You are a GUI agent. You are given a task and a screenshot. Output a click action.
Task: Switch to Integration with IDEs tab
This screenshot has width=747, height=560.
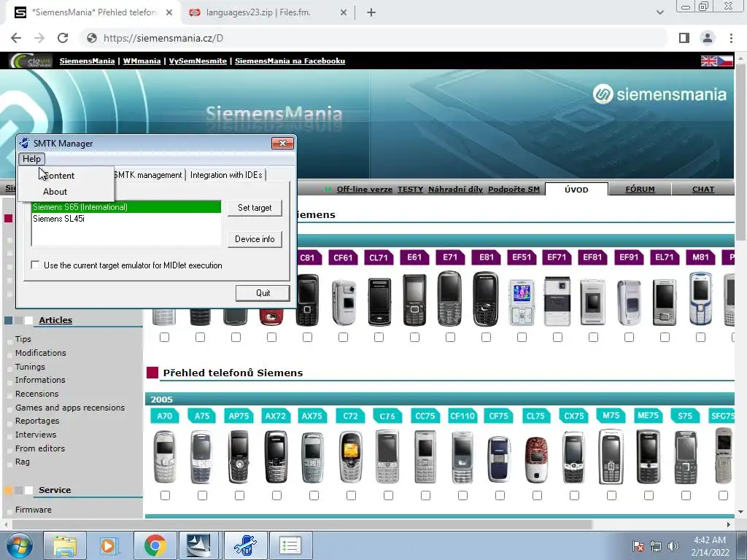(x=226, y=175)
